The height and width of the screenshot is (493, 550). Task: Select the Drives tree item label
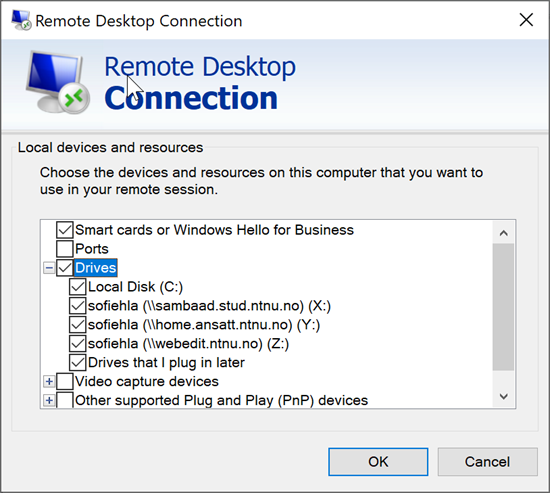tap(95, 268)
